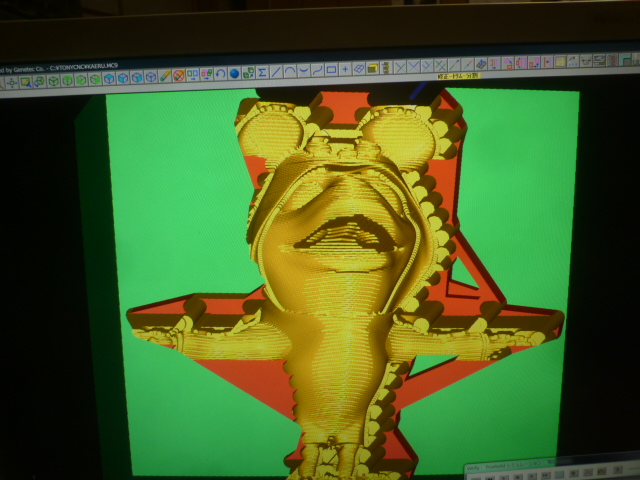Click the four-arrow pan icon at far left
640x480 pixels.
pyautogui.click(x=11, y=81)
